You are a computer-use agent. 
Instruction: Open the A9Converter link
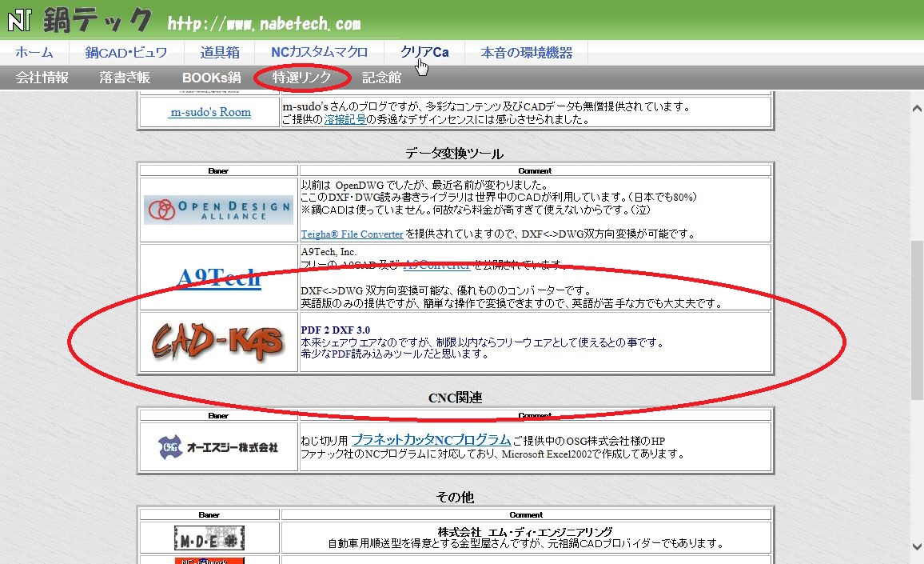436,265
